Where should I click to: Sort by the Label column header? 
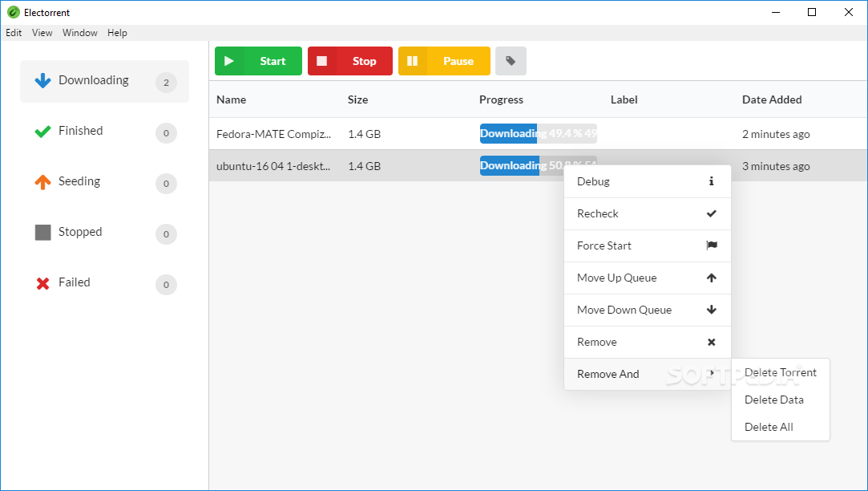pos(624,99)
